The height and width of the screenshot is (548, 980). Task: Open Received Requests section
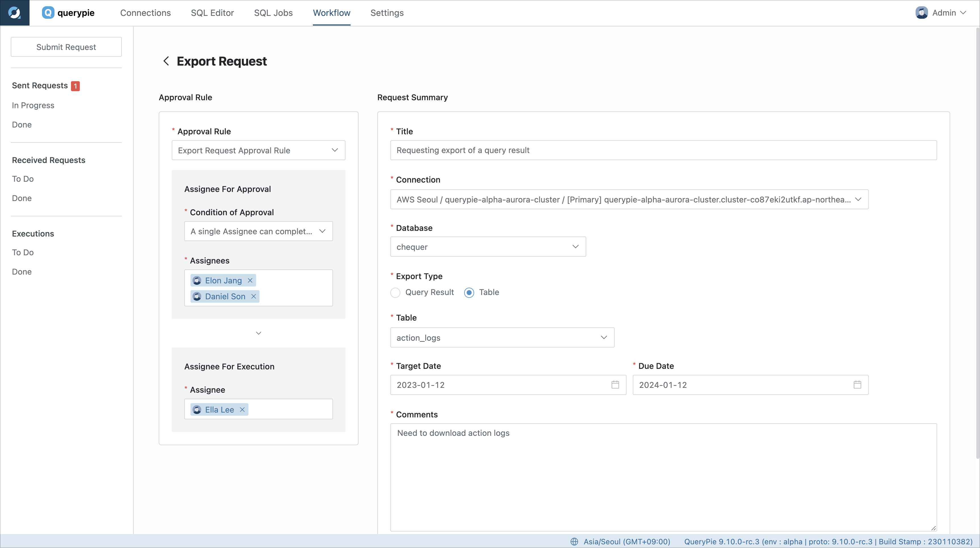pos(48,160)
